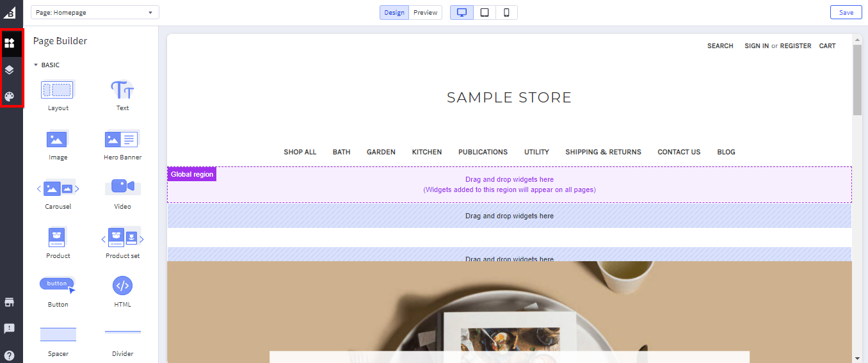868x363 pixels.
Task: Switch to desktop view
Action: pyautogui.click(x=462, y=12)
